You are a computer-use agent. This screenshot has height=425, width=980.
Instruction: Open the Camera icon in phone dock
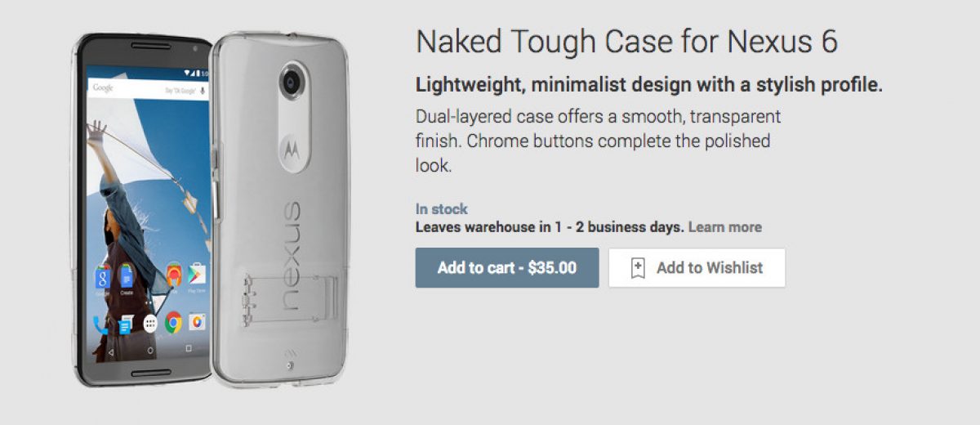197,323
